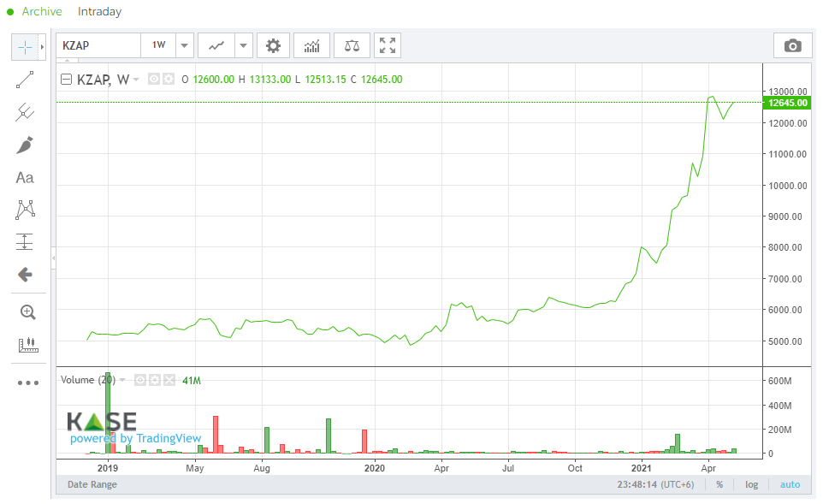Open the text annotation tool (Aa)
This screenshot has height=504, width=823.
pyautogui.click(x=25, y=177)
